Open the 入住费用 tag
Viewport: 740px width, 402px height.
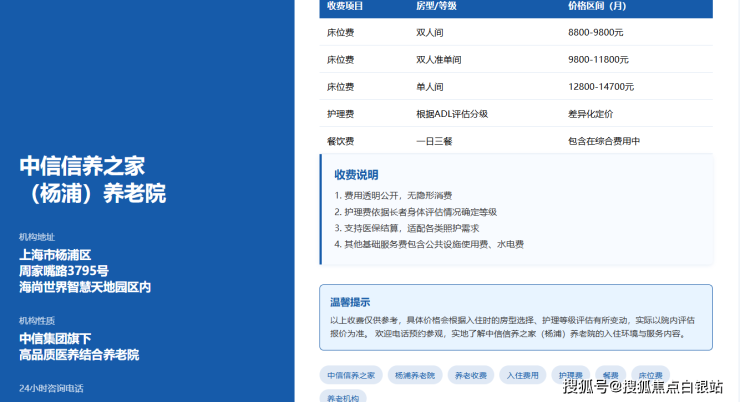pyautogui.click(x=522, y=375)
